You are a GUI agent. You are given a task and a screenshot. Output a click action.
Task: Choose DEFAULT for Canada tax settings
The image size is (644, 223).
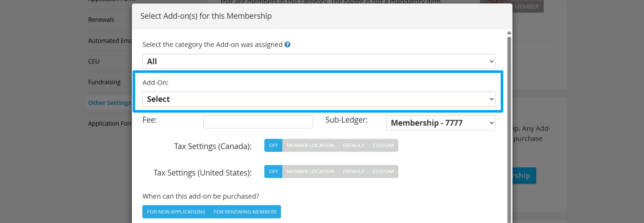pos(353,145)
